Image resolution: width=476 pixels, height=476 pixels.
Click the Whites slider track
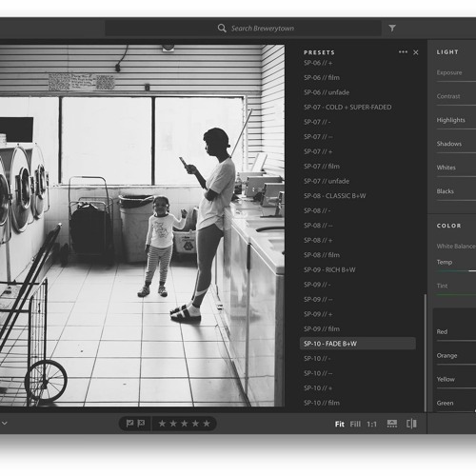tap(456, 176)
